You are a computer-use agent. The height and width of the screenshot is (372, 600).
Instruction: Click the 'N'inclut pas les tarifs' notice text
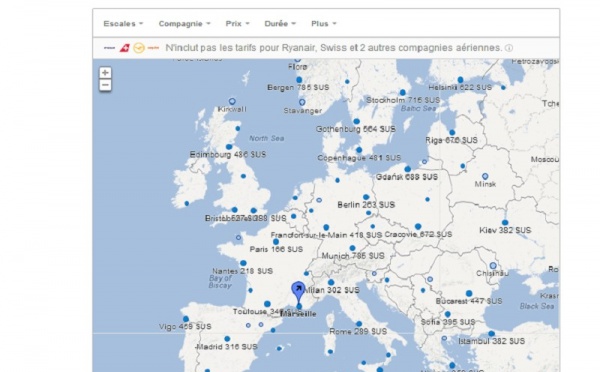coord(334,48)
